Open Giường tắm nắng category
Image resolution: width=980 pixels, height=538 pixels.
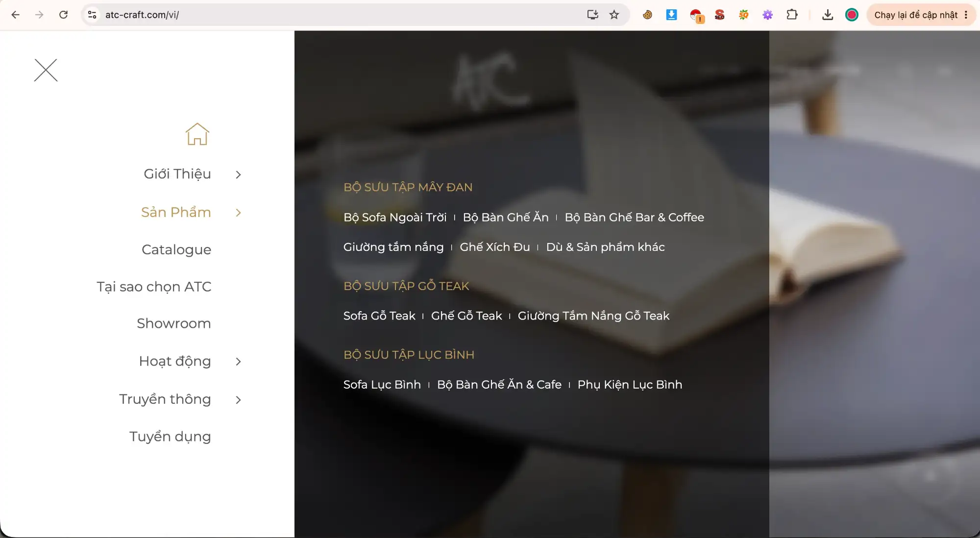(x=393, y=247)
